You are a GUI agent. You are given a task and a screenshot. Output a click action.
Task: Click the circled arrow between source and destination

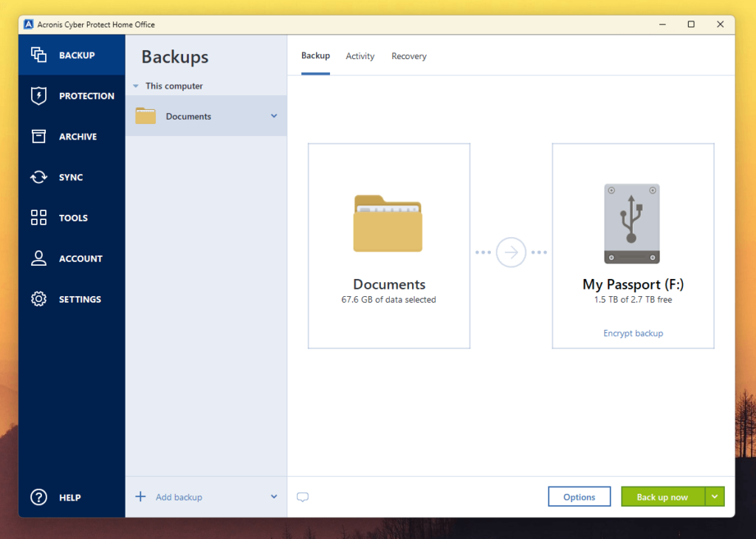click(511, 252)
